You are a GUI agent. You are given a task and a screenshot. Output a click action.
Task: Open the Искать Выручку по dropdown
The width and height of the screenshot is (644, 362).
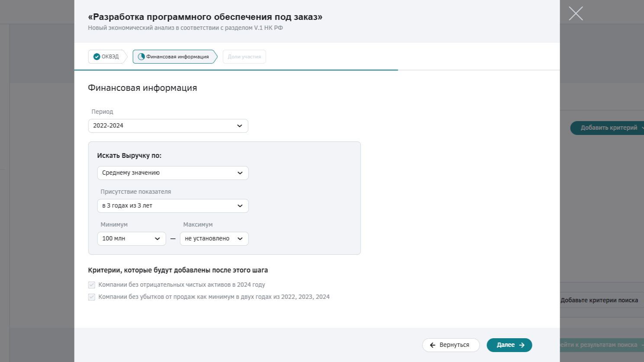[x=173, y=173]
